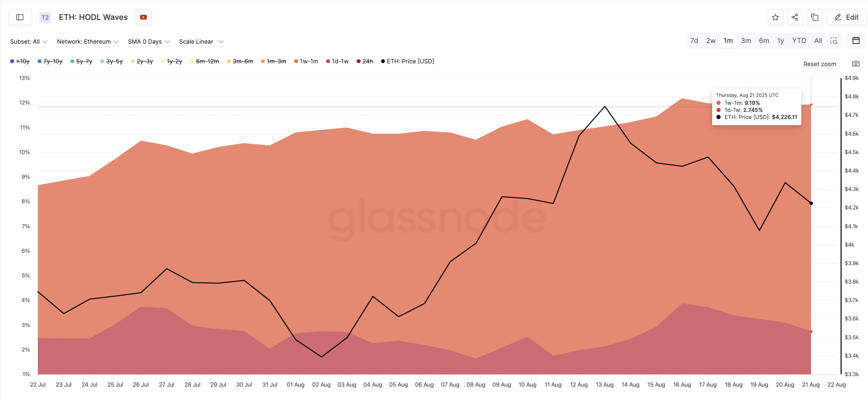Open the calendar date picker icon
Viewport: 868px width, 398px height.
coord(856,40)
